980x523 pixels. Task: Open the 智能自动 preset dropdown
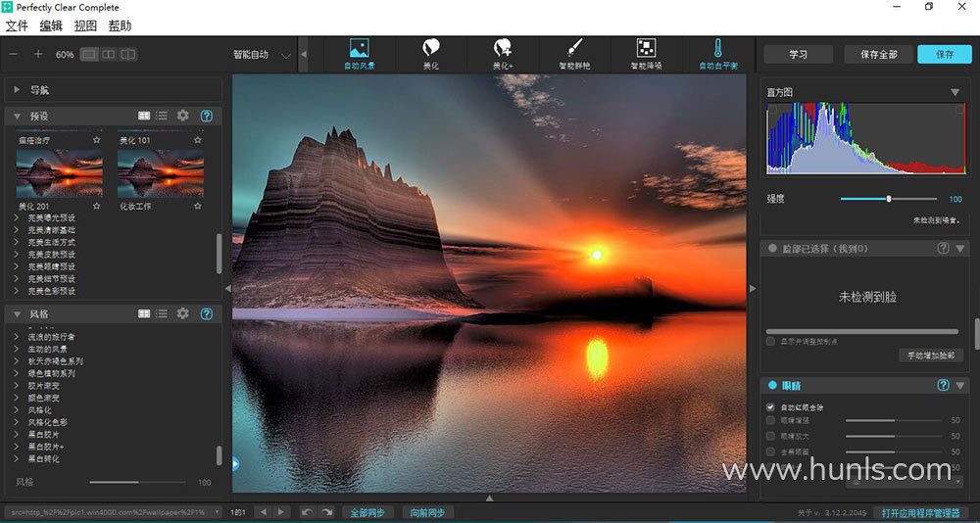pyautogui.click(x=263, y=55)
